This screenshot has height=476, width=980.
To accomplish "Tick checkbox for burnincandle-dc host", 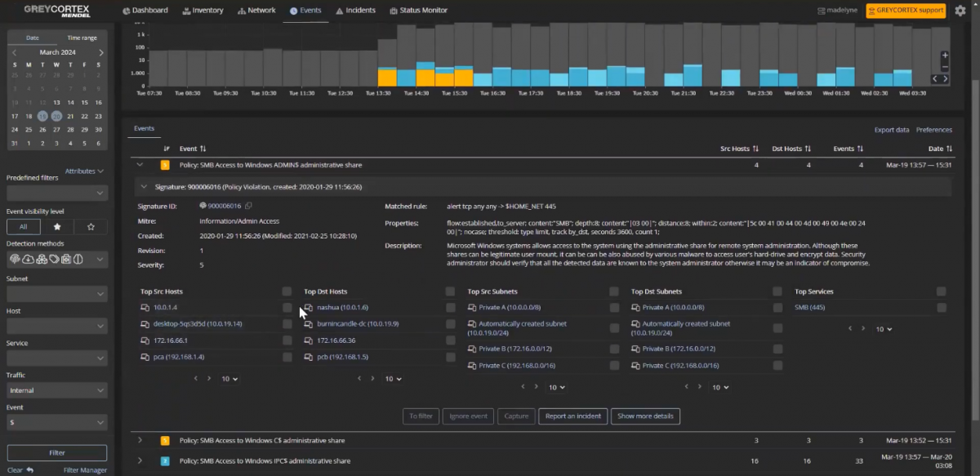I will [451, 324].
